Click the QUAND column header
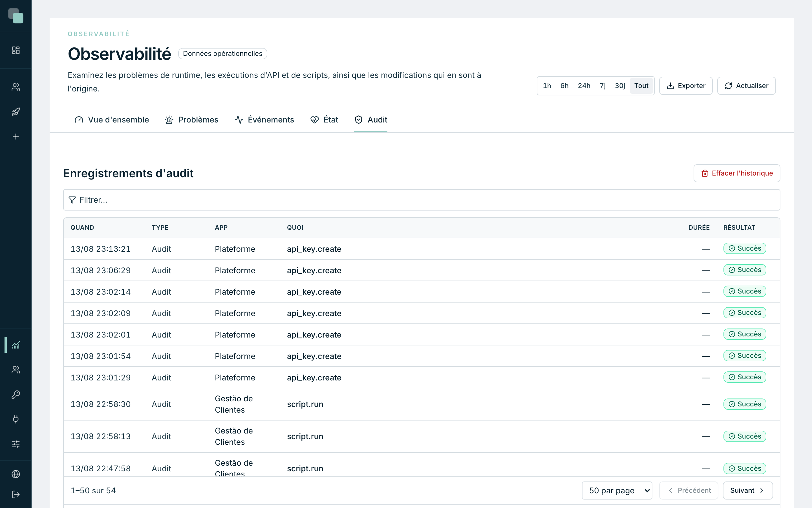 point(82,227)
